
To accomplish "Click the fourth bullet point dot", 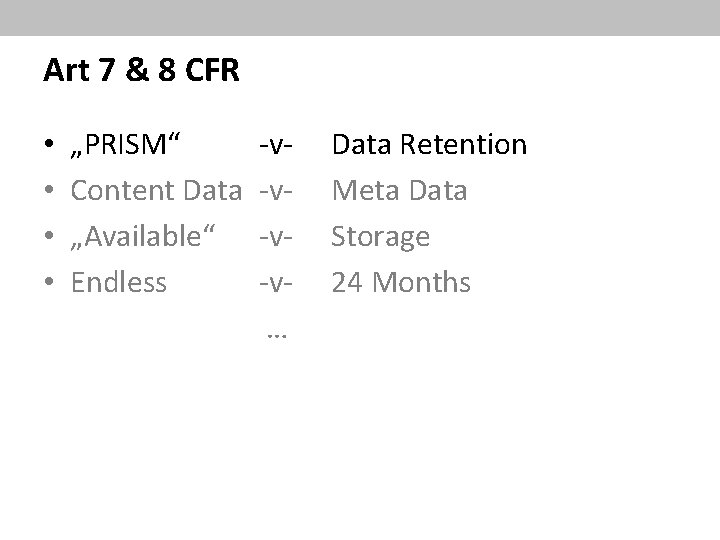I will point(50,284).
